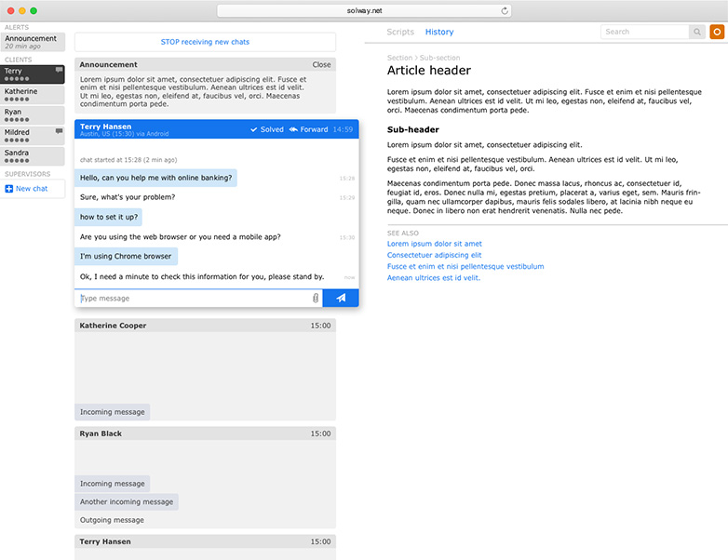Attach a file using the paperclip icon
Image resolution: width=728 pixels, height=560 pixels.
pyautogui.click(x=316, y=298)
